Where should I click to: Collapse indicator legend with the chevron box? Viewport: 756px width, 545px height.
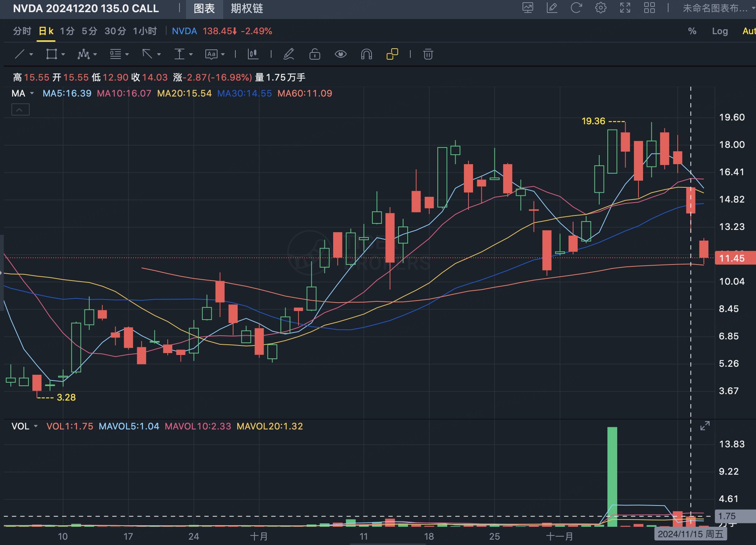pyautogui.click(x=21, y=110)
